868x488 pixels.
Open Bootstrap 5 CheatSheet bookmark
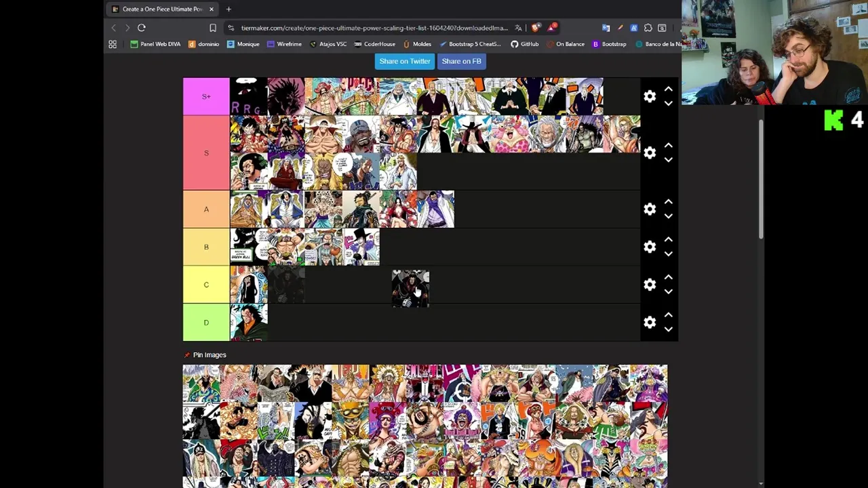point(469,44)
